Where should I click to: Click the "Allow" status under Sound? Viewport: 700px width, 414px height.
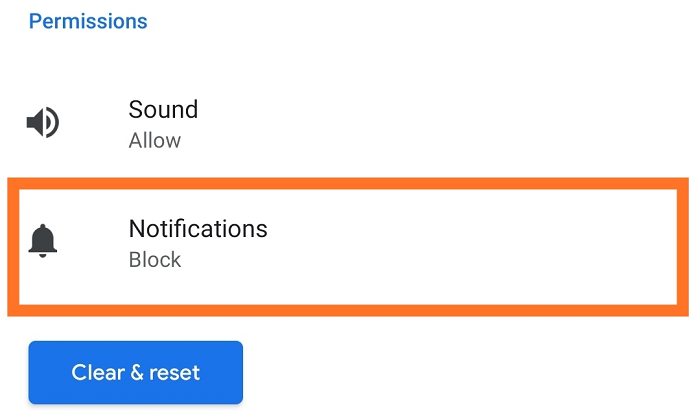tap(154, 141)
